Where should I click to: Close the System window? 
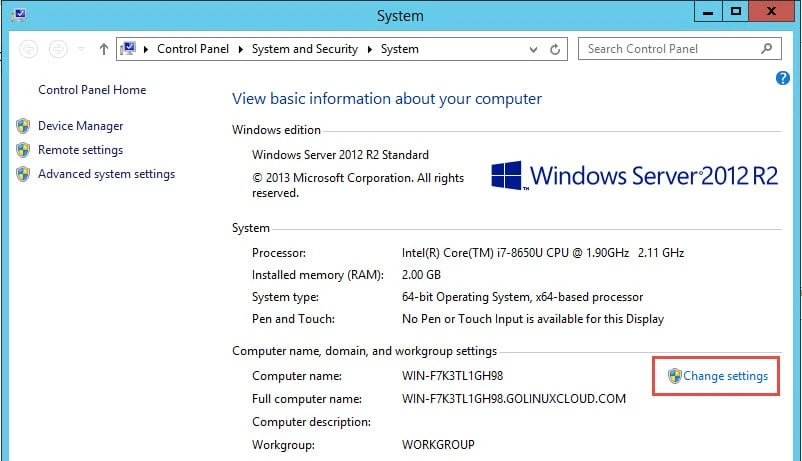[x=771, y=12]
